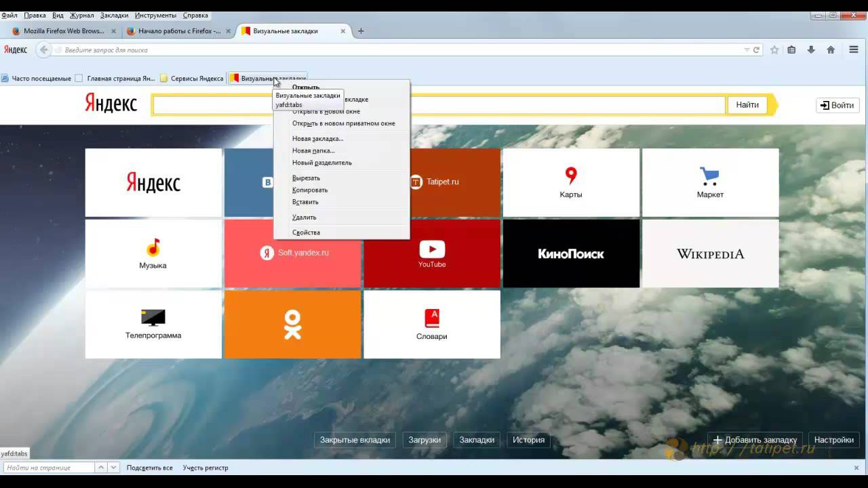Click Закрытые вкладки button
Viewport: 868px width, 488px height.
(x=355, y=440)
